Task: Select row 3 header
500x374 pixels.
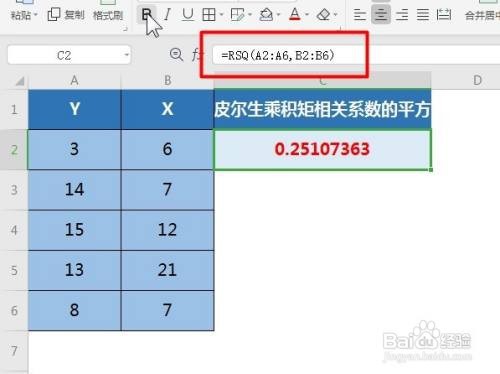Action: (x=14, y=190)
